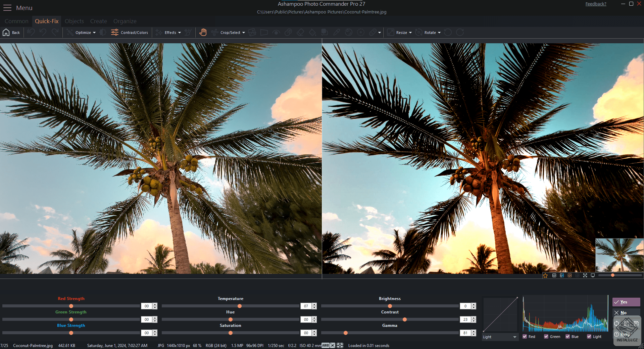Click the preview zoom slider handle
This screenshot has width=644, height=349.
coord(613,275)
